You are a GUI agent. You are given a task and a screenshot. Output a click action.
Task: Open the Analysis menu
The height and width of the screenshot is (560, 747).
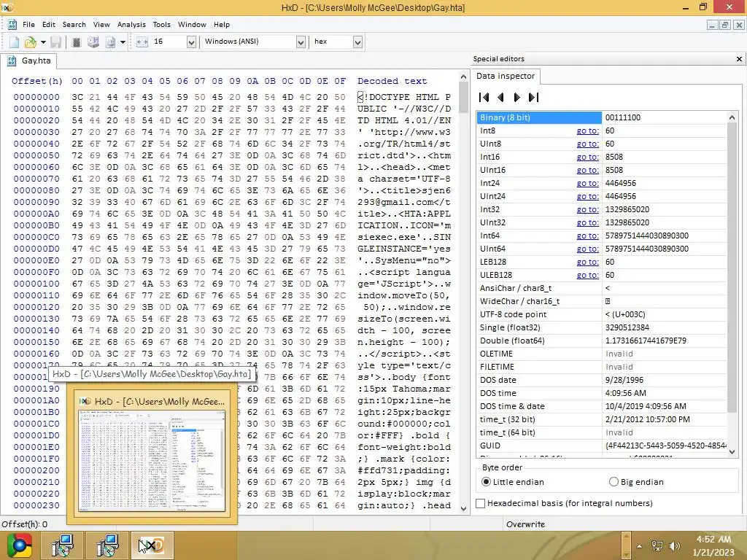coord(131,24)
